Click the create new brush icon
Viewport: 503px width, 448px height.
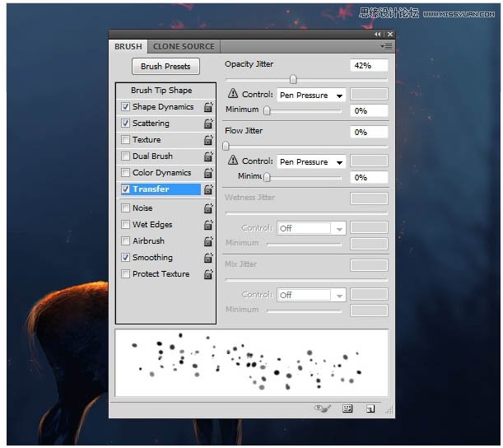coord(370,408)
